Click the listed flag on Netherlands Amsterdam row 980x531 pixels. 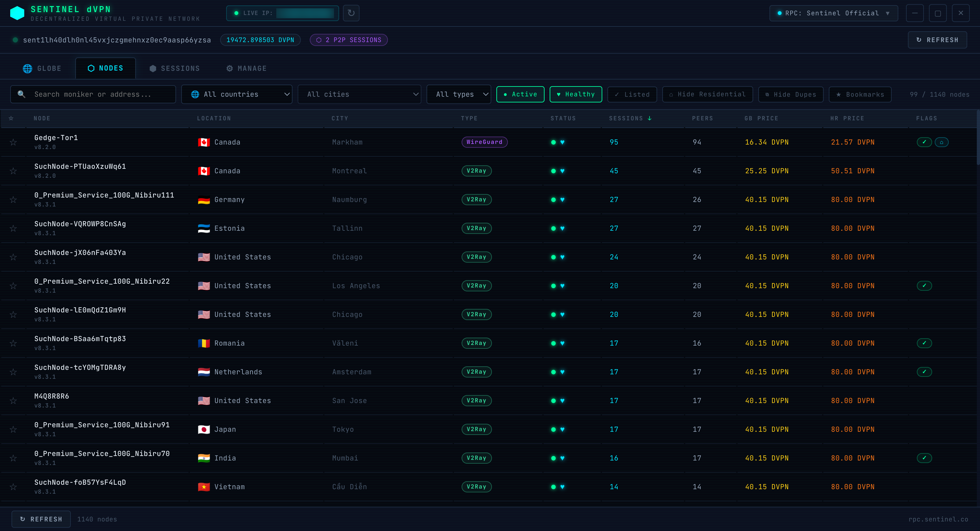pos(924,372)
